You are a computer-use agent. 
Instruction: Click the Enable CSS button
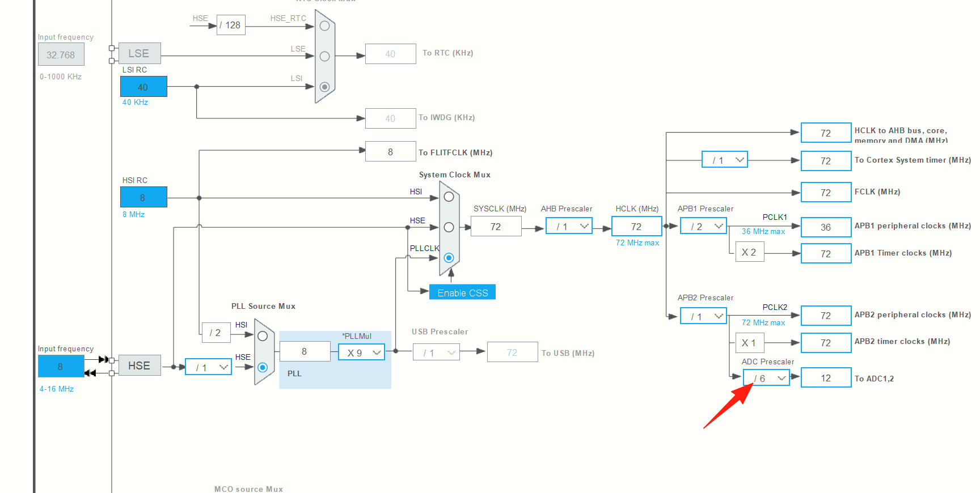coord(462,292)
